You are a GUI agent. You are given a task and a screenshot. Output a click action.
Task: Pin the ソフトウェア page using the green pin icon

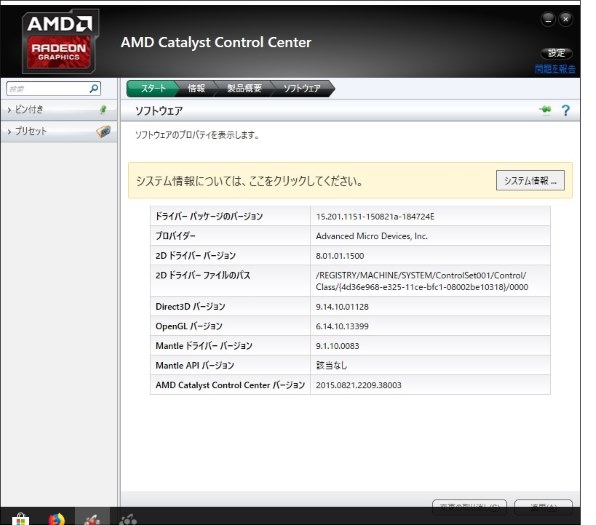(x=545, y=110)
